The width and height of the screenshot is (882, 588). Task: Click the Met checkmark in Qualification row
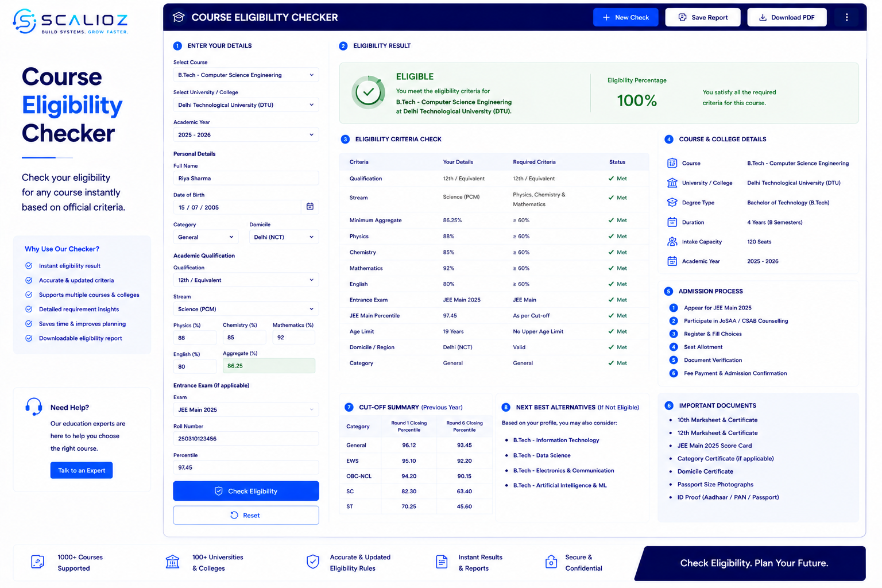[x=611, y=179]
